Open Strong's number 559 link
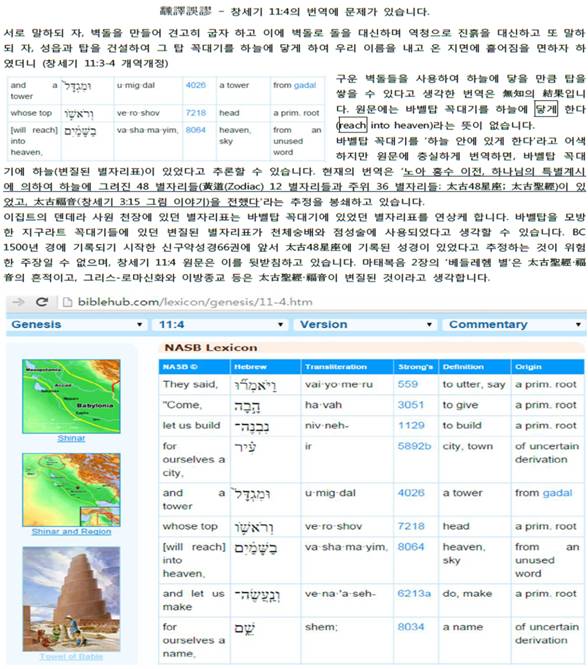The height and width of the screenshot is (669, 588). tap(408, 384)
